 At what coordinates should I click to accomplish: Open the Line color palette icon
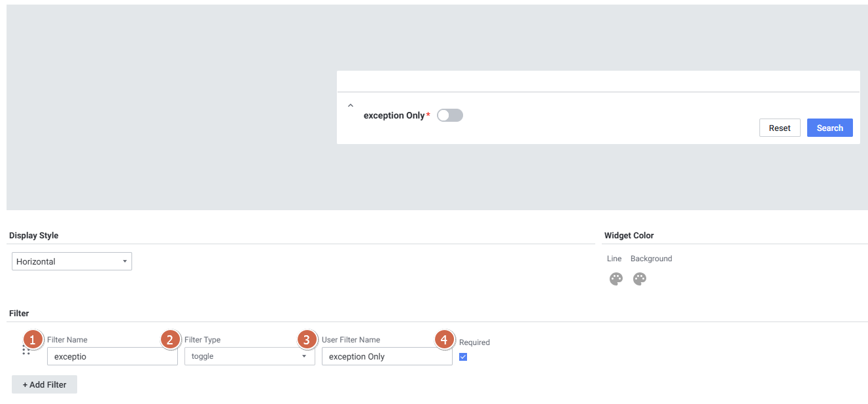[x=616, y=280]
